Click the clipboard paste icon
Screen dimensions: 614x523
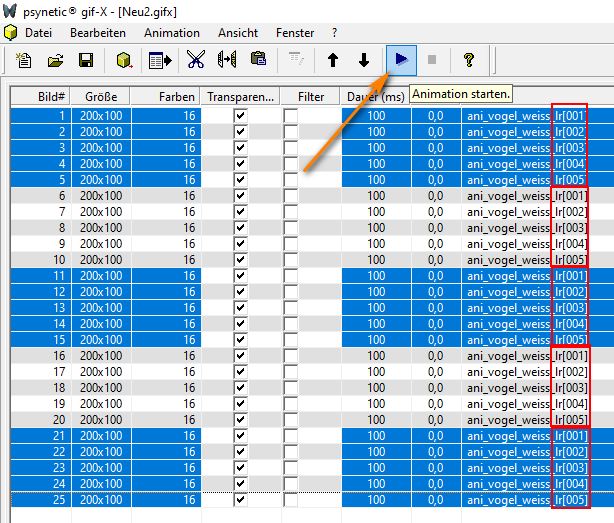click(x=258, y=60)
